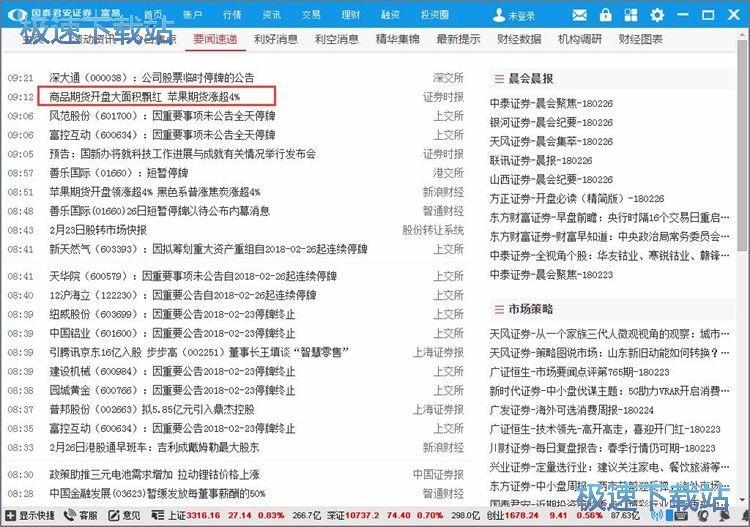750x527 pixels.
Task: Click 显示快捷 plus icon in status bar
Action: (x=11, y=516)
